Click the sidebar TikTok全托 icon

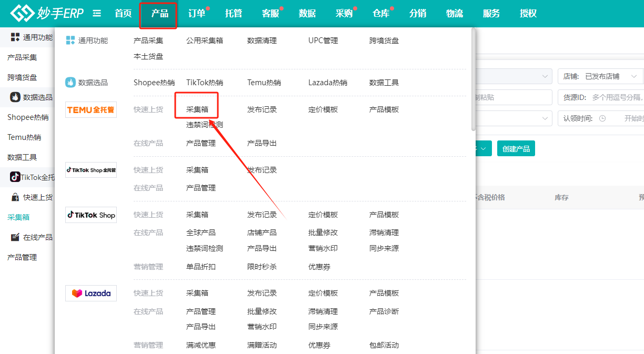15,177
